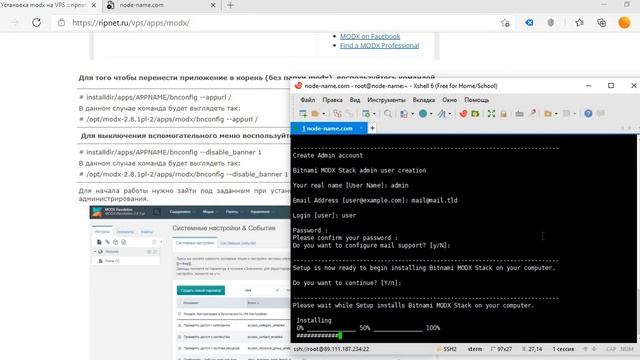Click the ssh://root@ address in status bar
This screenshot has width=640, height=360.
coord(331,349)
